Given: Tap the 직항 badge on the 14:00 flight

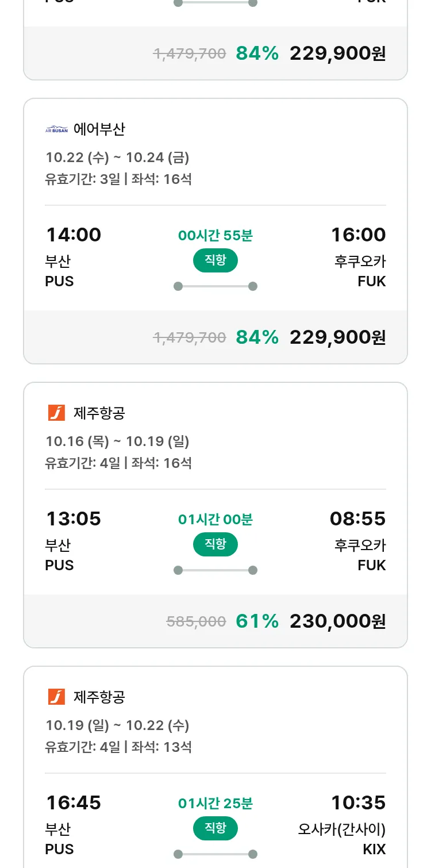Looking at the screenshot, I should tap(215, 260).
